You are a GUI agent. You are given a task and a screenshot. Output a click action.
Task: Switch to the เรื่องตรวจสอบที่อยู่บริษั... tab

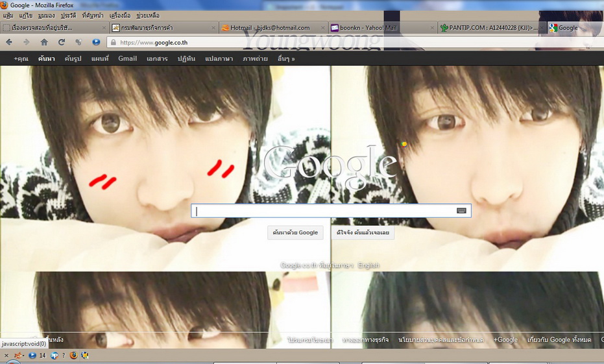click(54, 28)
